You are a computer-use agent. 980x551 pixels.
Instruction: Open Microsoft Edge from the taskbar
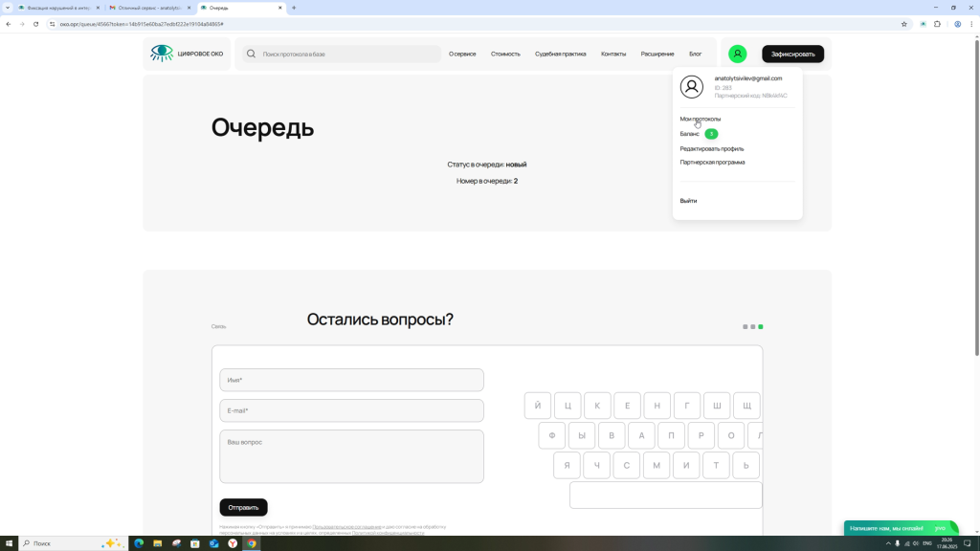tap(139, 543)
